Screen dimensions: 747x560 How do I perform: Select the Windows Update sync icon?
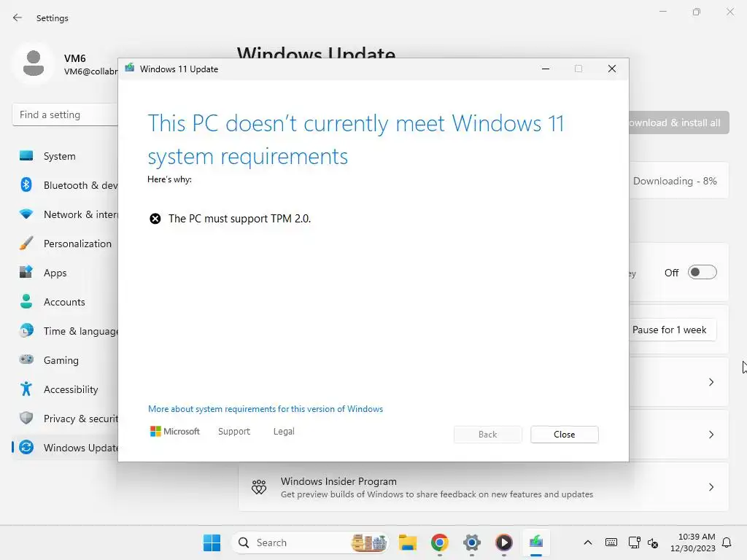[x=26, y=447]
